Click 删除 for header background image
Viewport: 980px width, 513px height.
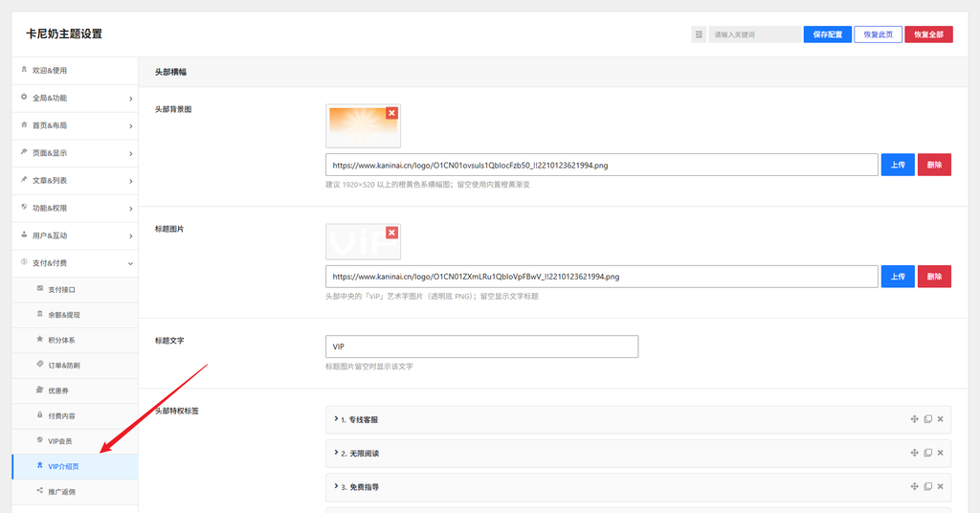tap(934, 165)
